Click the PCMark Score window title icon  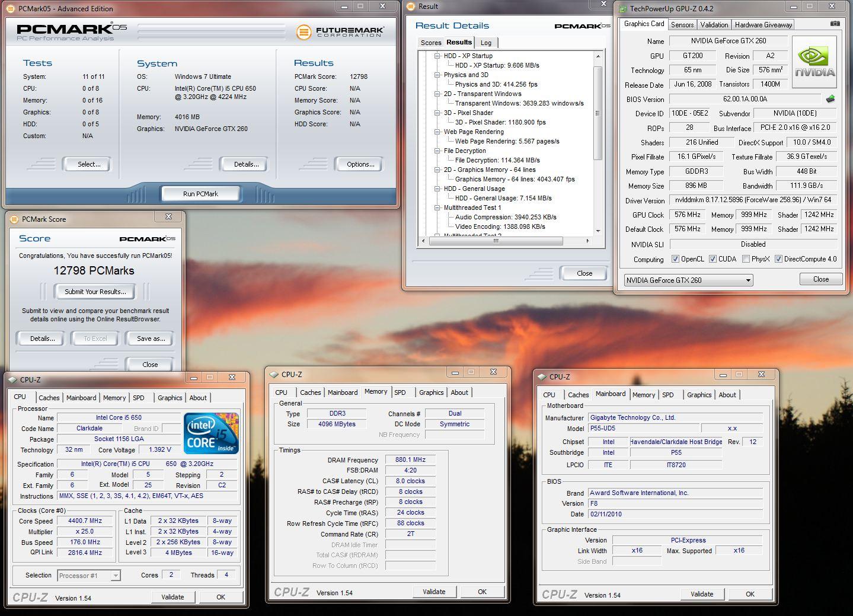pyautogui.click(x=14, y=219)
